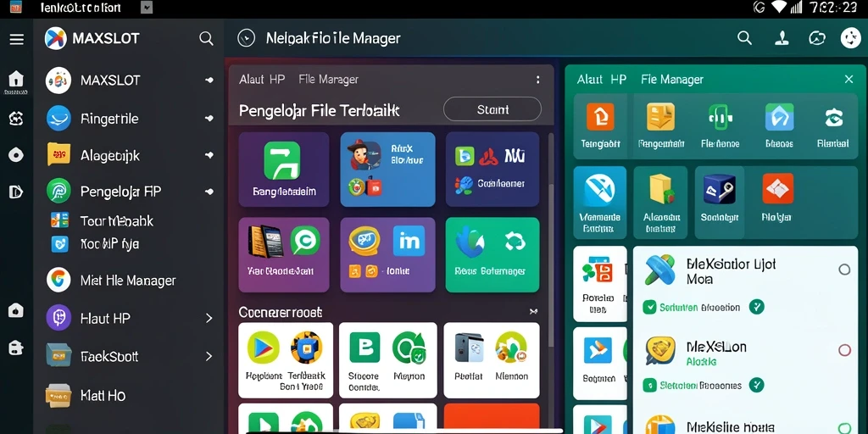
Task: Collapse the Coenarerroost section arrow
Action: [532, 312]
